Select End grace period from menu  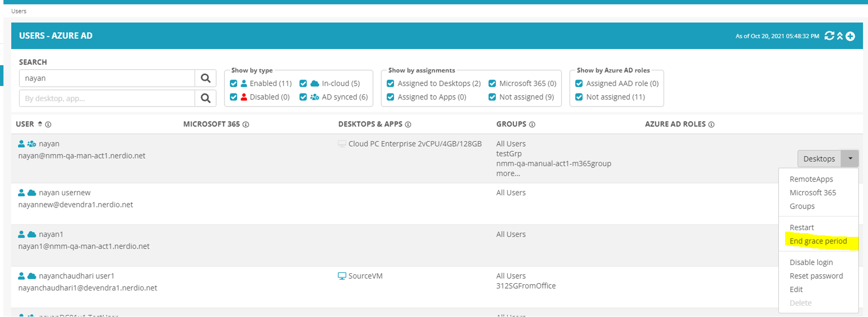click(x=818, y=241)
